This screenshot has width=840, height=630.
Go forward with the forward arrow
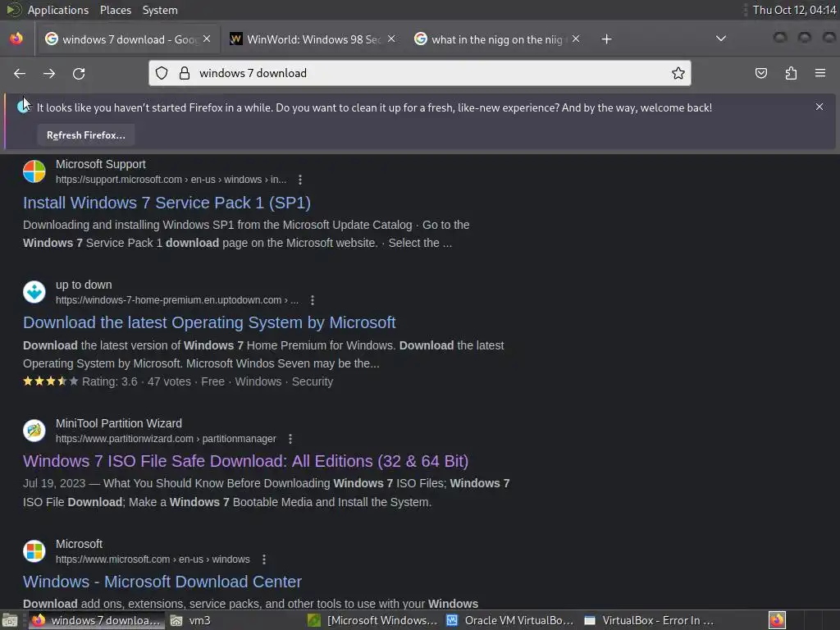pyautogui.click(x=49, y=73)
